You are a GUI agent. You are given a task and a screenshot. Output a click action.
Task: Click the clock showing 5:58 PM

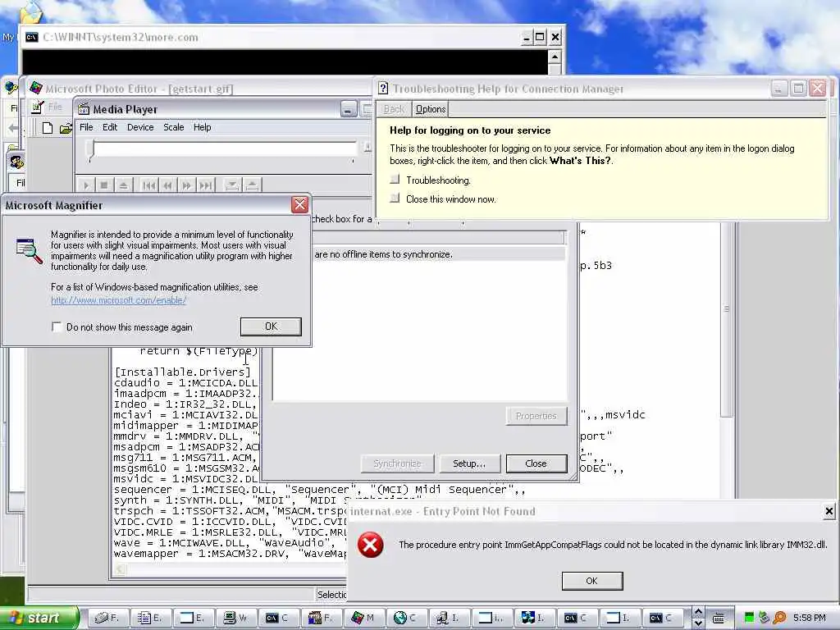click(810, 619)
